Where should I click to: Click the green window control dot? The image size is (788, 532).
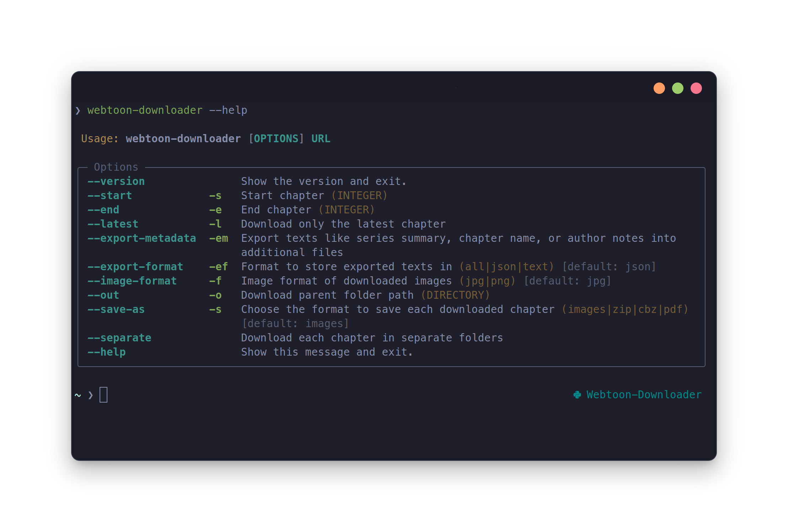point(678,88)
